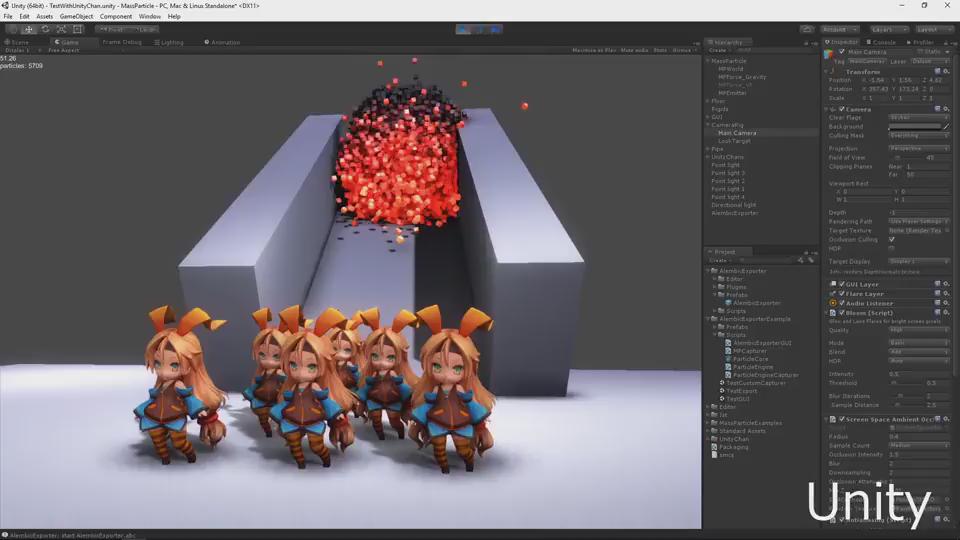Open the Culling Mask dropdown
Viewport: 960px width, 540px height.
918,135
